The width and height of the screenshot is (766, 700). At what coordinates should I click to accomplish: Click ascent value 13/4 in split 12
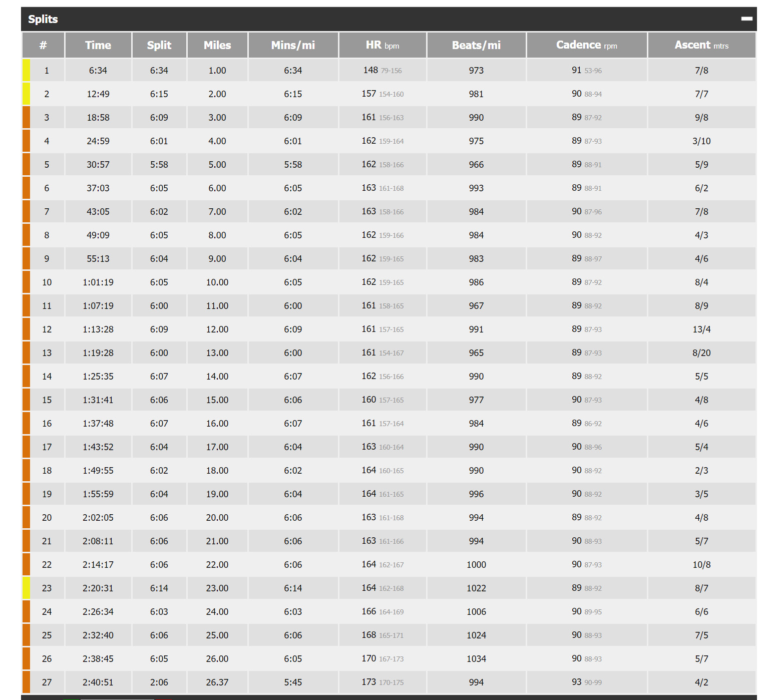coord(701,329)
